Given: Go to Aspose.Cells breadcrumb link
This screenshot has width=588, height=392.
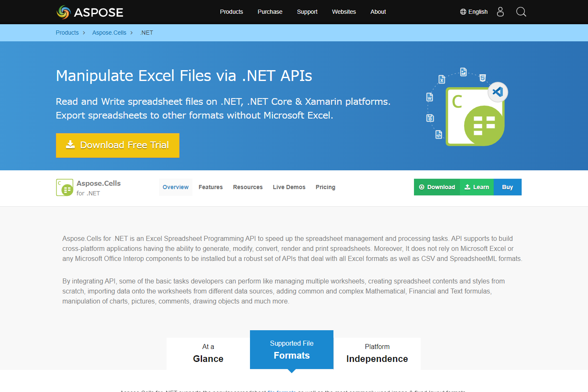Looking at the screenshot, I should [x=109, y=33].
